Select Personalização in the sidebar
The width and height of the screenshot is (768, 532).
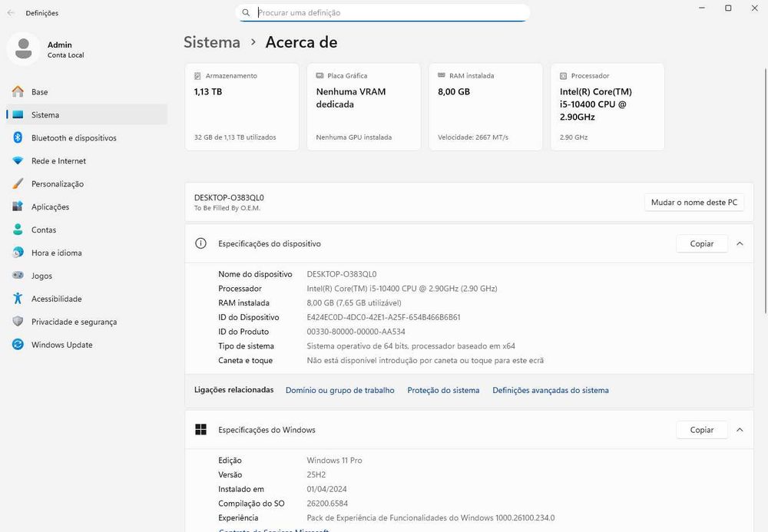click(87, 183)
